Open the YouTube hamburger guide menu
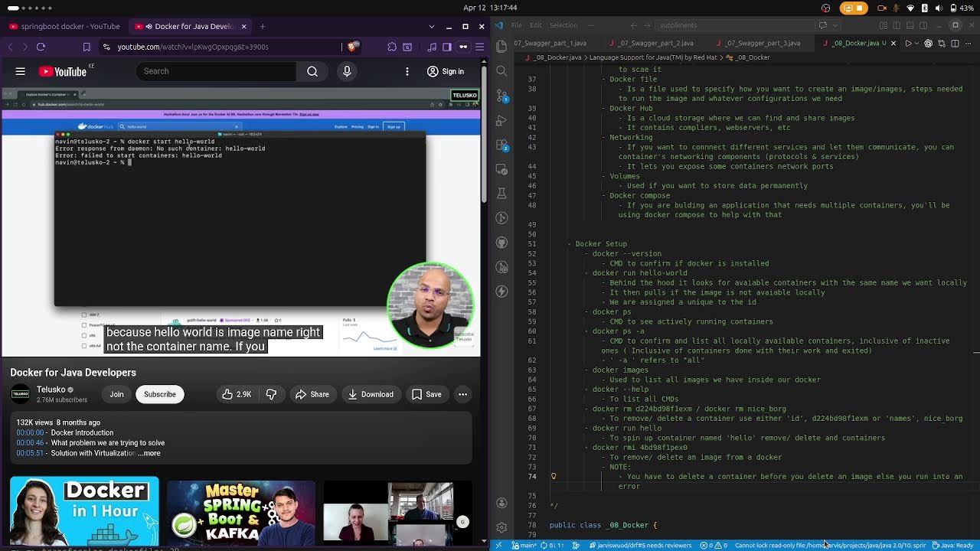The image size is (980, 551). point(21,71)
